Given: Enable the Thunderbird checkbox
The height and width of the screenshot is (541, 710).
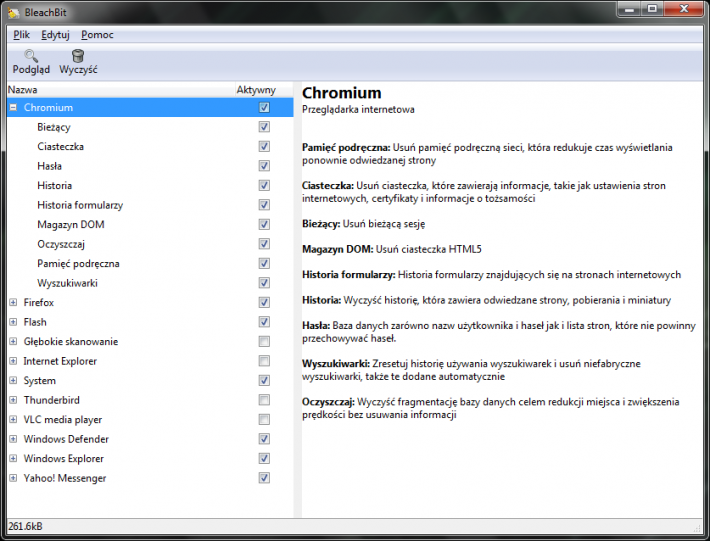Looking at the screenshot, I should click(264, 400).
